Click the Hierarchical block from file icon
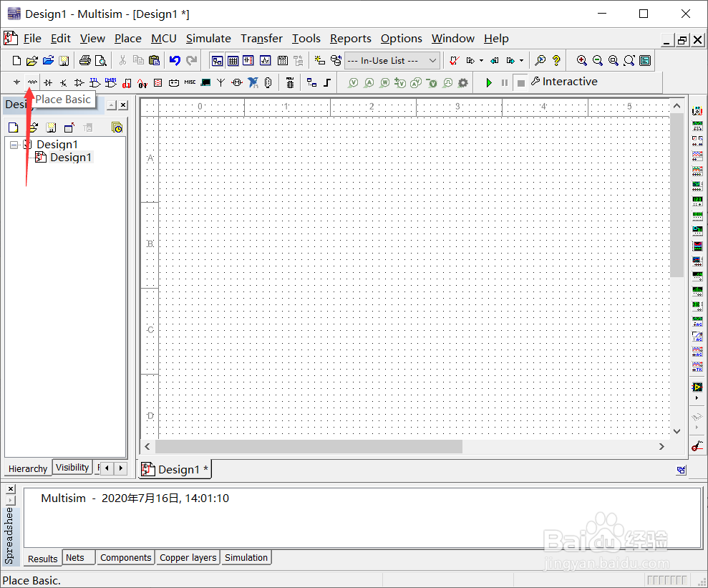Viewport: 708px width, 588px height. [311, 82]
